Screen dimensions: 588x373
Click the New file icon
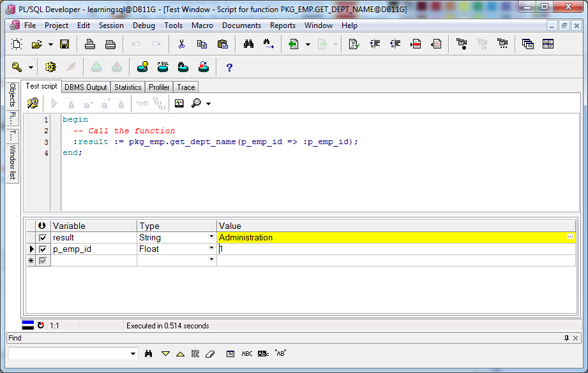point(17,44)
